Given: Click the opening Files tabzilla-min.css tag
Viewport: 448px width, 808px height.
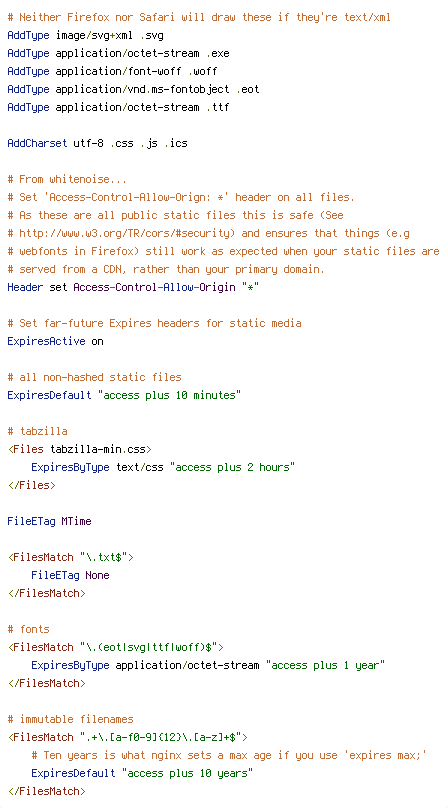Looking at the screenshot, I should point(80,449).
